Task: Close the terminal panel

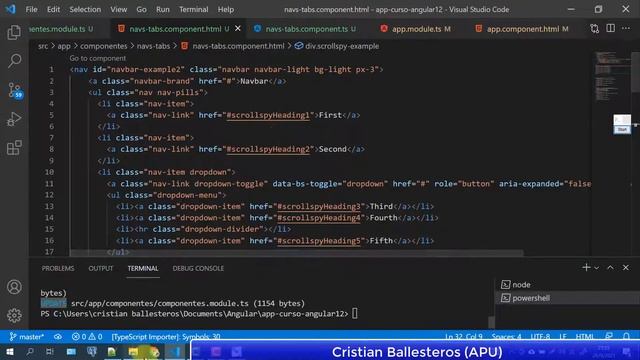Action: point(626,268)
